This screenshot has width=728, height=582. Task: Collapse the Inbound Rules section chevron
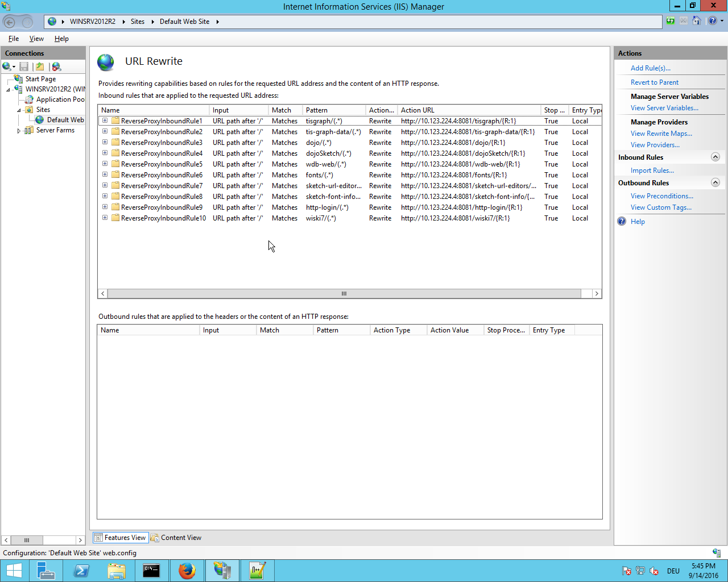coord(716,157)
